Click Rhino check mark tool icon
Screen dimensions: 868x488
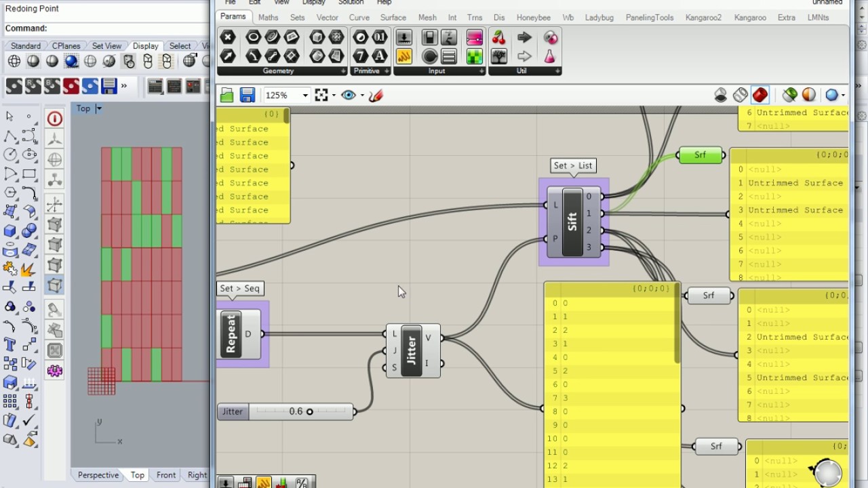[x=28, y=421]
